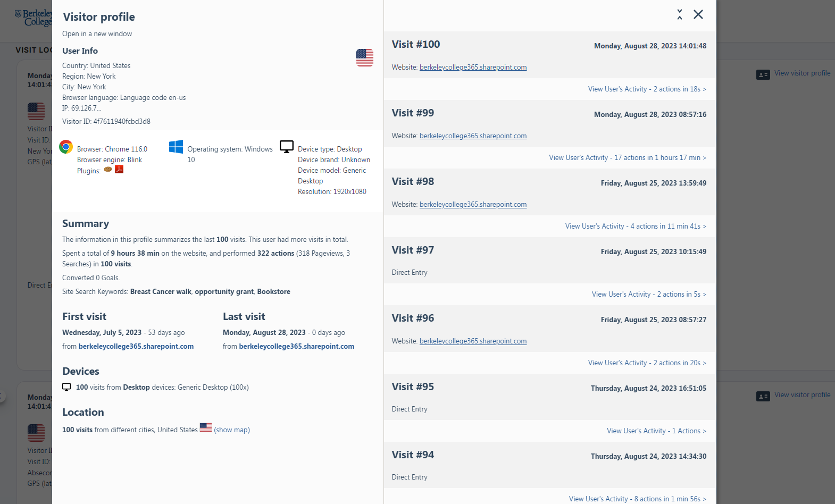Screen dimensions: 835x504
Task: Click the desktop device type icon
Action: (x=287, y=147)
